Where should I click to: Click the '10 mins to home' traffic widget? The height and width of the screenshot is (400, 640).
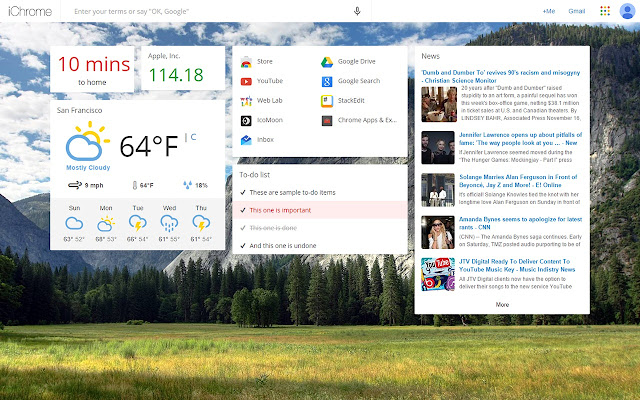(92, 69)
